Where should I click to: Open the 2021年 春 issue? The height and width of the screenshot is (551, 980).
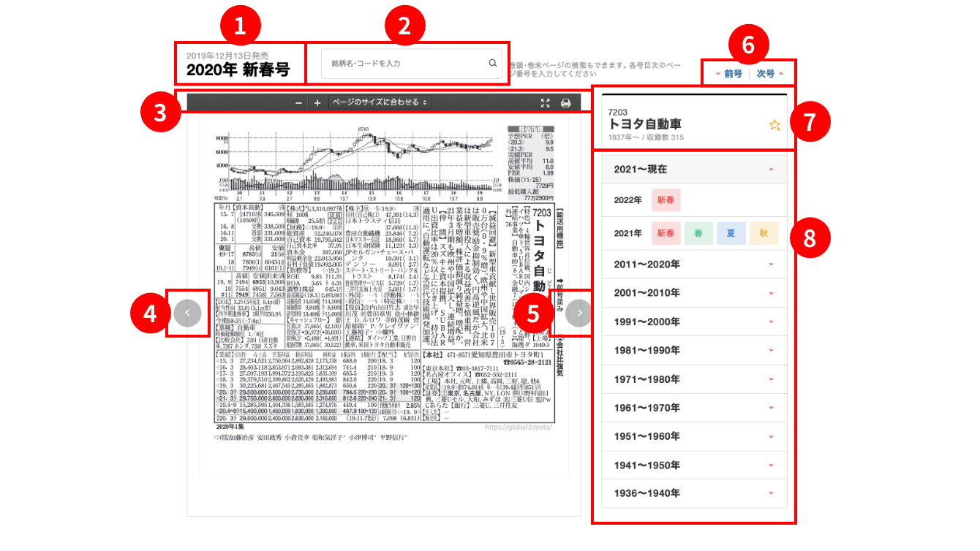coord(698,234)
